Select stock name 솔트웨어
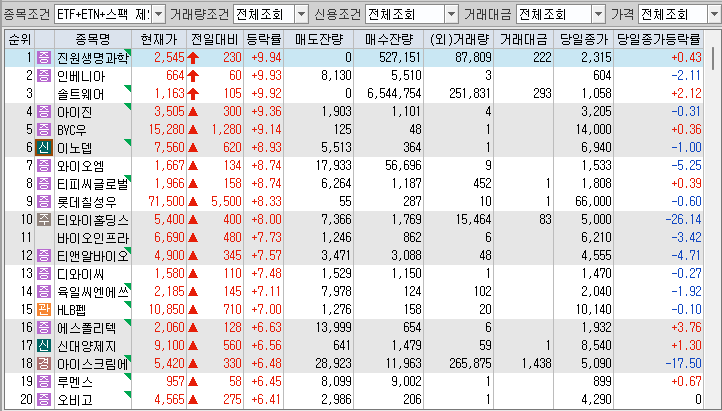Viewport: 722px width, 411px height. click(x=81, y=94)
